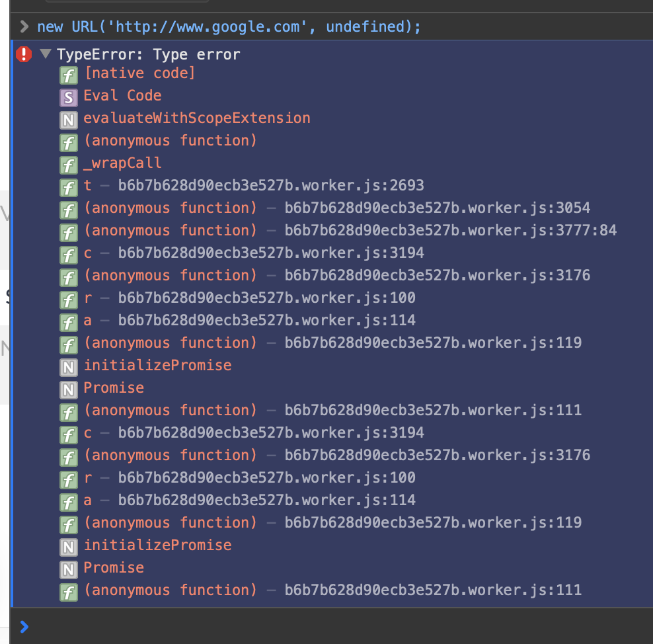Select the first initializePromise frame

(x=157, y=366)
